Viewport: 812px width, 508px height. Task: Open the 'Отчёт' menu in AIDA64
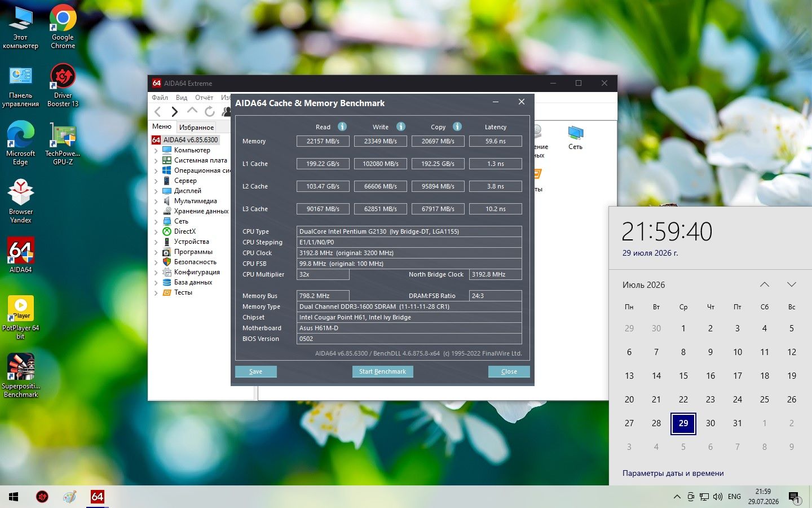pyautogui.click(x=204, y=98)
